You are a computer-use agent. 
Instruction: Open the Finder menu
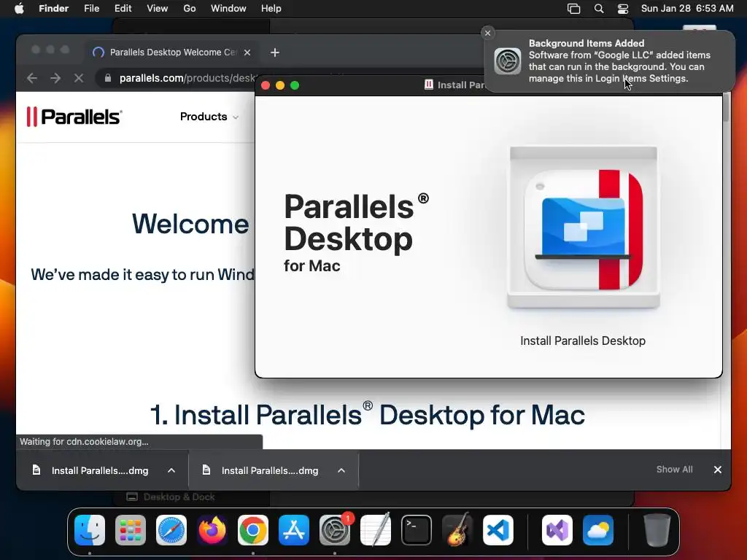pos(53,9)
